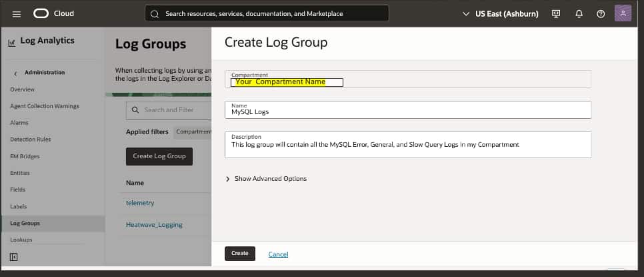The image size is (644, 277).
Task: Open Detection Rules in the sidebar
Action: (30, 140)
